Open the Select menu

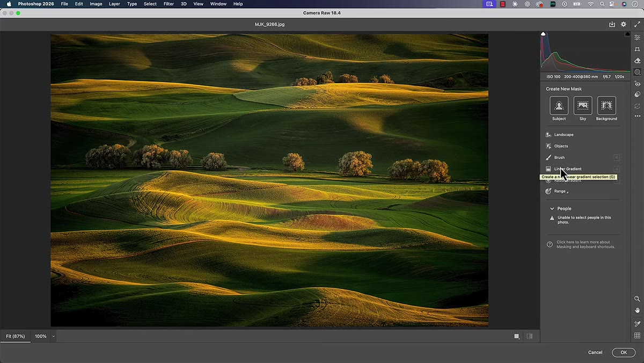point(150,4)
